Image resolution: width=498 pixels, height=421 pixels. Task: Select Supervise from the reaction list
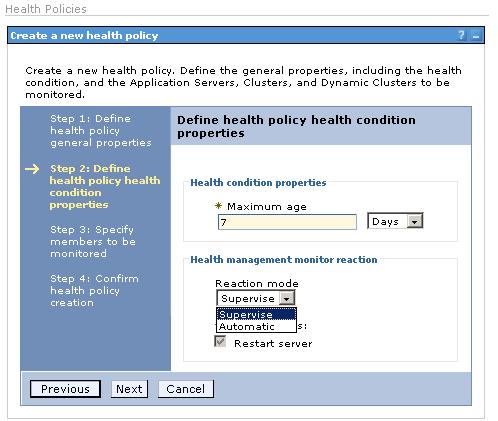(x=256, y=314)
